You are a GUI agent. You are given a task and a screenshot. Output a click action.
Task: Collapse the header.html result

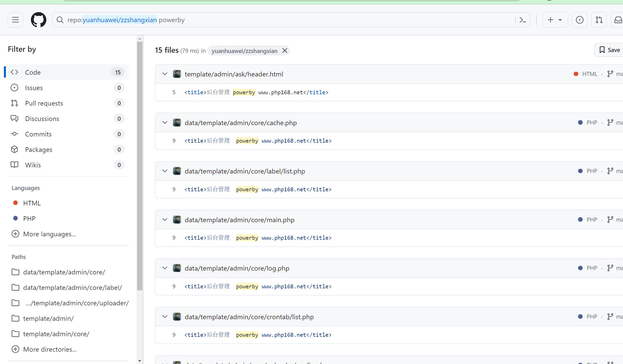165,74
